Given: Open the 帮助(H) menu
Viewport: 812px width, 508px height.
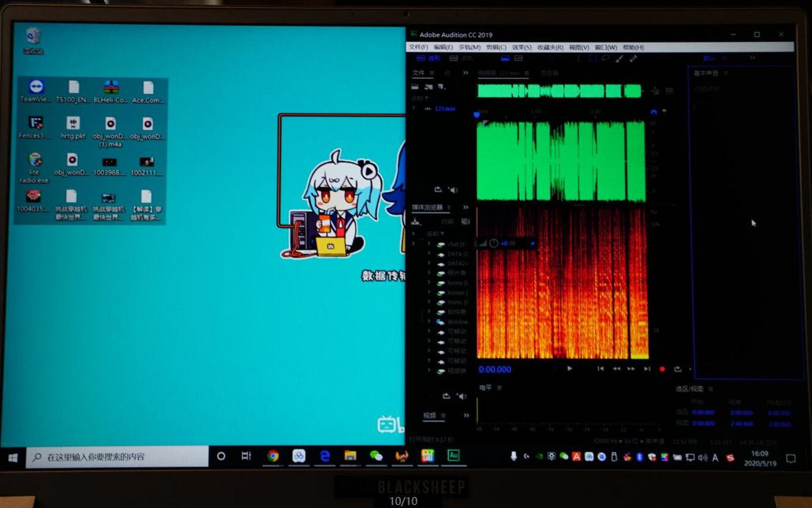Looking at the screenshot, I should click(x=634, y=47).
